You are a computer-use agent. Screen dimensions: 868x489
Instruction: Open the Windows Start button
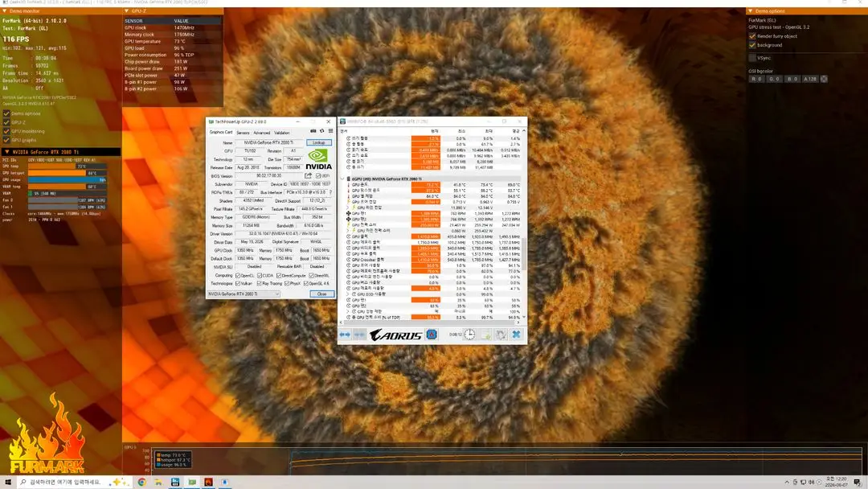(x=8, y=483)
